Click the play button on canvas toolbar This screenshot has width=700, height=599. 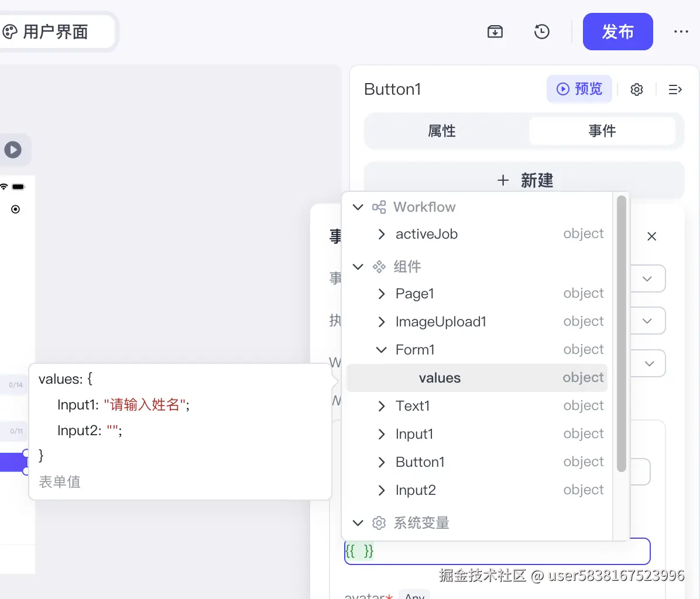(x=13, y=150)
